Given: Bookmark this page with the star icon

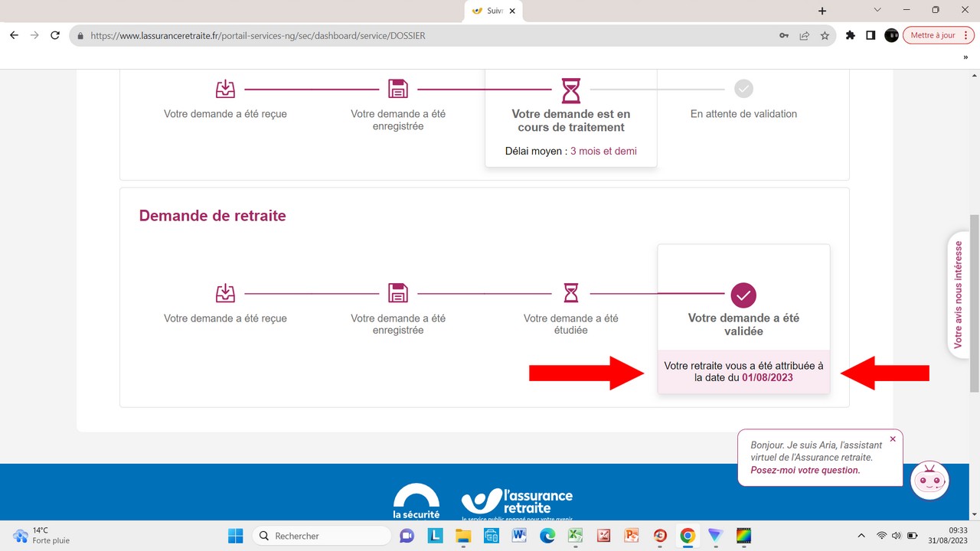Looking at the screenshot, I should pos(825,35).
